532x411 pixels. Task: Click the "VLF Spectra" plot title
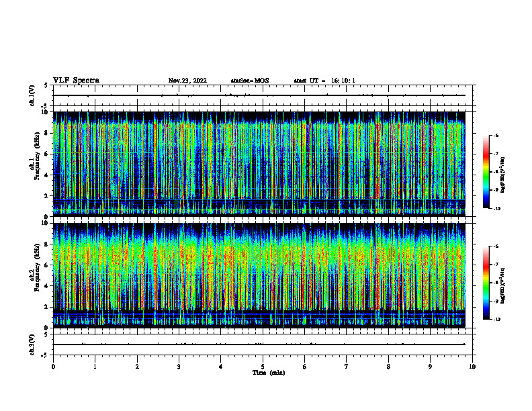(76, 81)
